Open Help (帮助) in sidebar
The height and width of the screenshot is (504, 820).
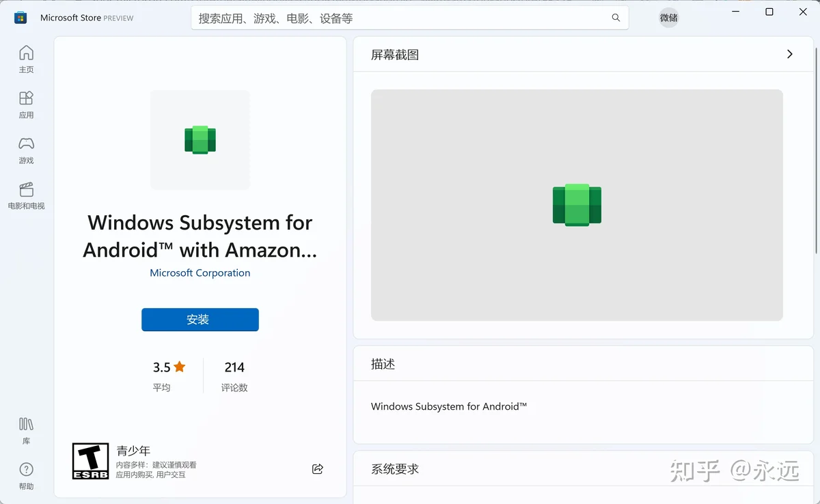coord(26,476)
